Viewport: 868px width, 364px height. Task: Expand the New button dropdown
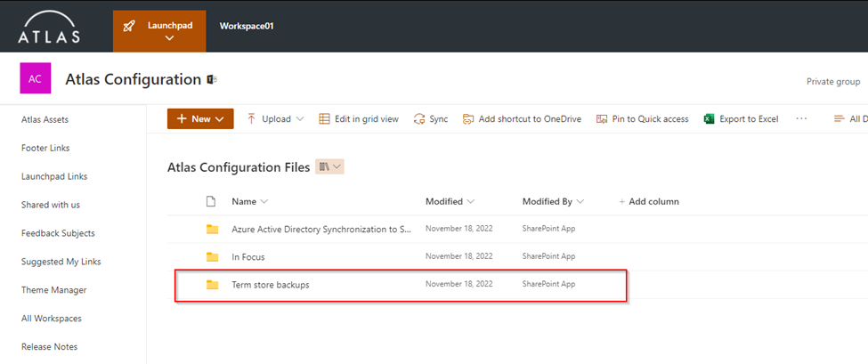click(x=219, y=119)
